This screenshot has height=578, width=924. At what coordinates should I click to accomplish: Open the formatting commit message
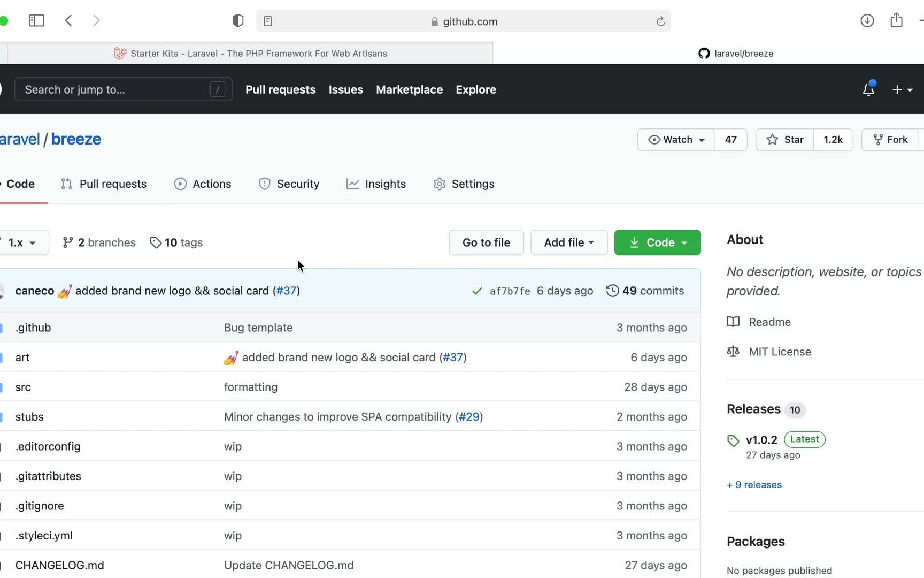pyautogui.click(x=251, y=387)
